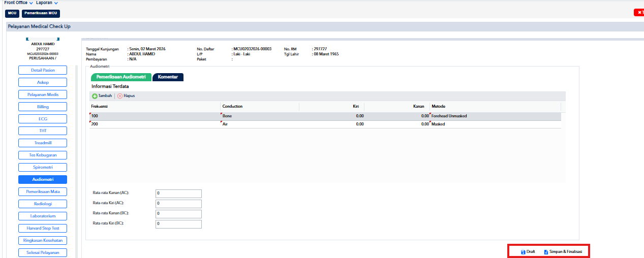Select the Pemeriksaan Audiometri tab
The height and width of the screenshot is (258, 644).
pyautogui.click(x=121, y=77)
